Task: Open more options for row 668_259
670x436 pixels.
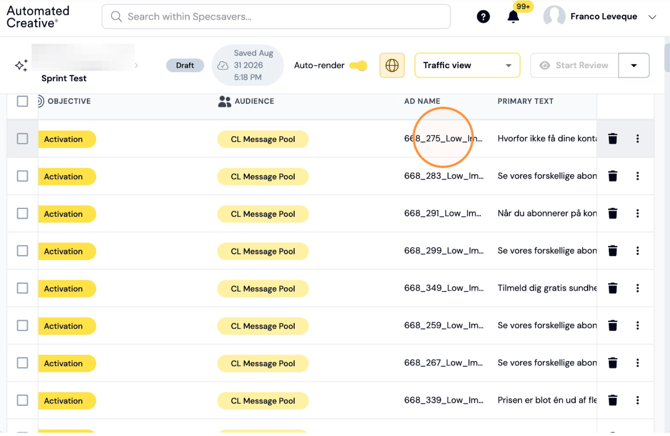Action: [x=638, y=325]
